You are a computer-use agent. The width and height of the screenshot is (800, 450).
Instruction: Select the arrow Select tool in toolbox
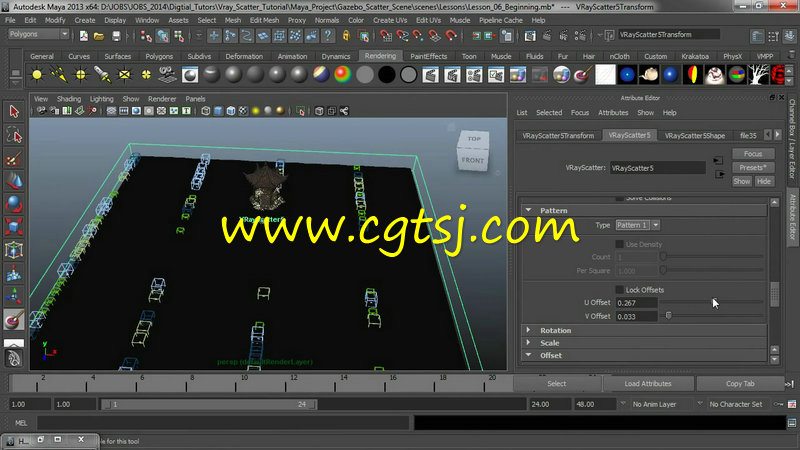[14, 111]
